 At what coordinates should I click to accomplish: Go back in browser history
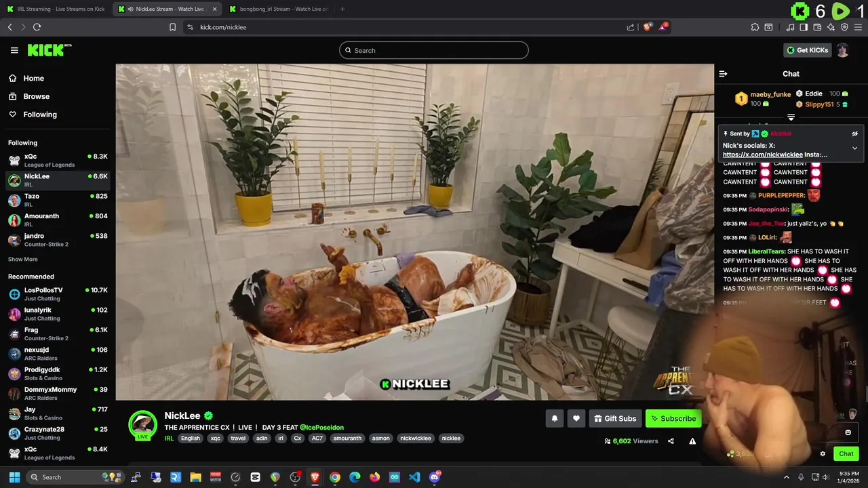coord(9,27)
